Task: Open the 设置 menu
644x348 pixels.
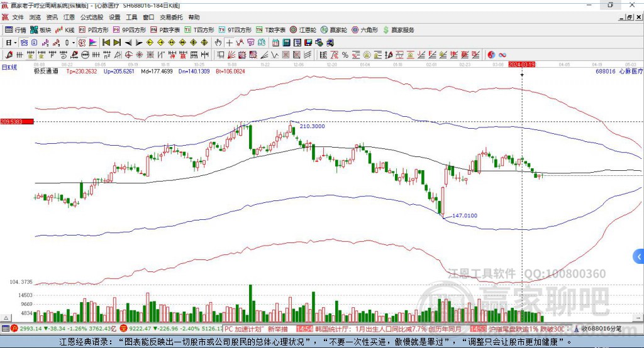Action: (x=114, y=17)
